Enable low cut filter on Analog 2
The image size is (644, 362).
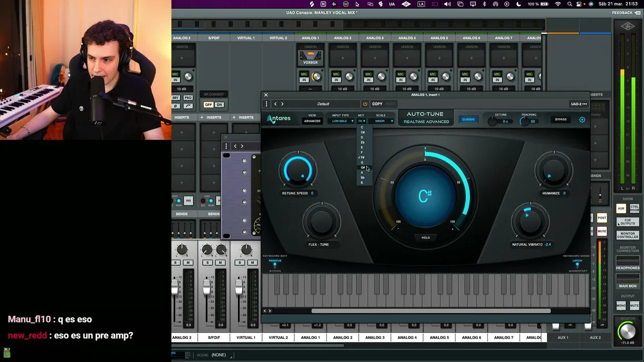[188, 106]
